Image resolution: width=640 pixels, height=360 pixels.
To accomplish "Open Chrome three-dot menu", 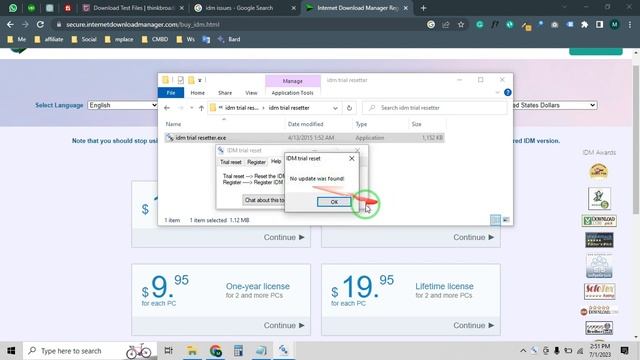I will (630, 24).
